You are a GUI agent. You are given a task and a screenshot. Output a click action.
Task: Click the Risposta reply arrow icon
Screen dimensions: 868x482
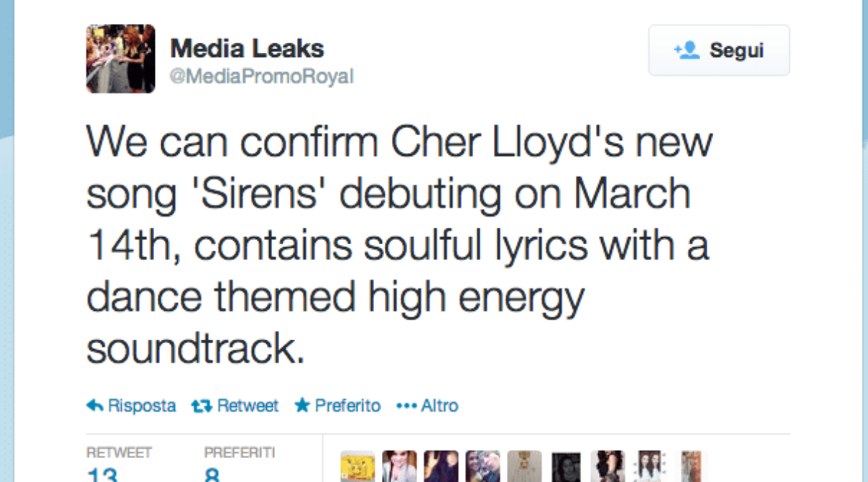[x=94, y=406]
